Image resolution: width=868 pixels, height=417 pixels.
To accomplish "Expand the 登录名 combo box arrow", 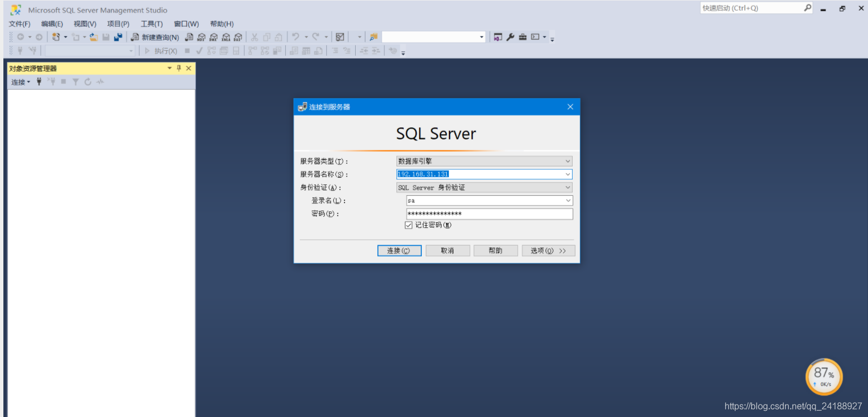I will click(568, 200).
